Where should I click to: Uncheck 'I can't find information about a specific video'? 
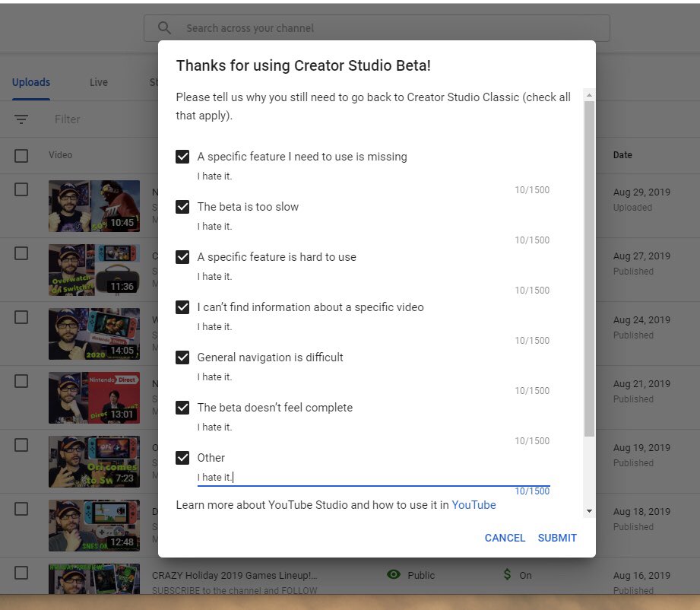pyautogui.click(x=182, y=307)
